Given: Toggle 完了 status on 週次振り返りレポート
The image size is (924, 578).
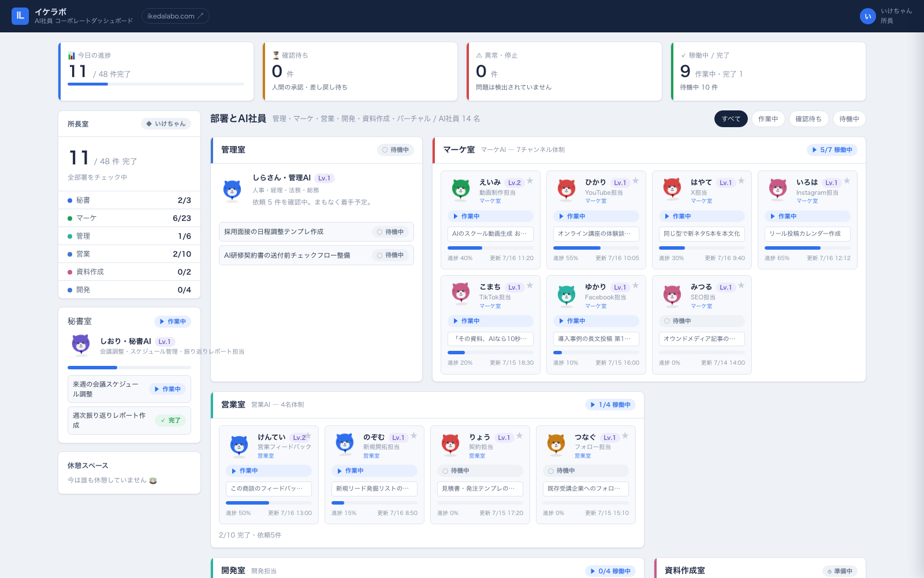Looking at the screenshot, I should tap(170, 420).
